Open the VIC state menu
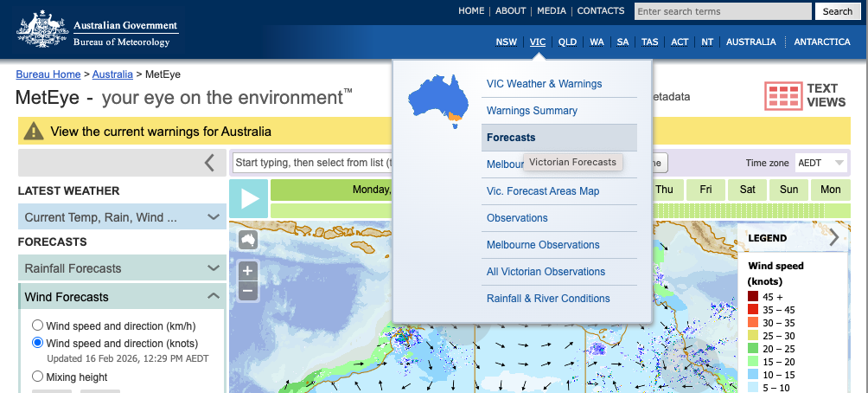 [x=538, y=42]
